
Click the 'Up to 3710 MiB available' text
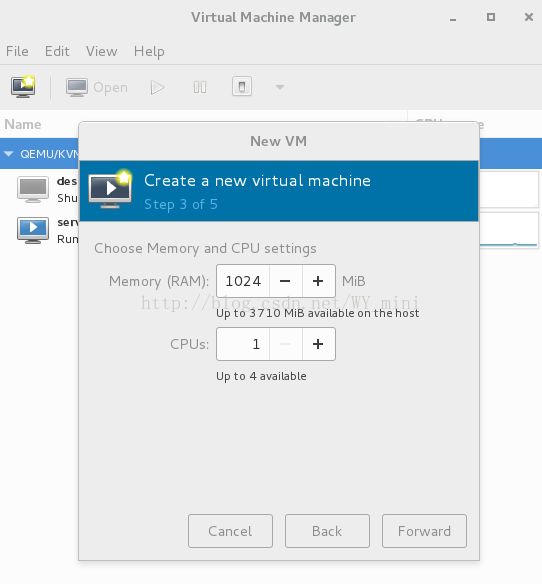(317, 313)
